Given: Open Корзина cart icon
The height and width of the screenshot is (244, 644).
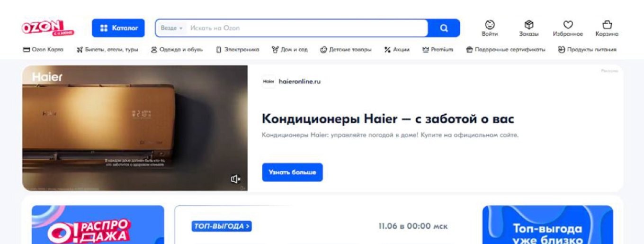Looking at the screenshot, I should tap(607, 28).
